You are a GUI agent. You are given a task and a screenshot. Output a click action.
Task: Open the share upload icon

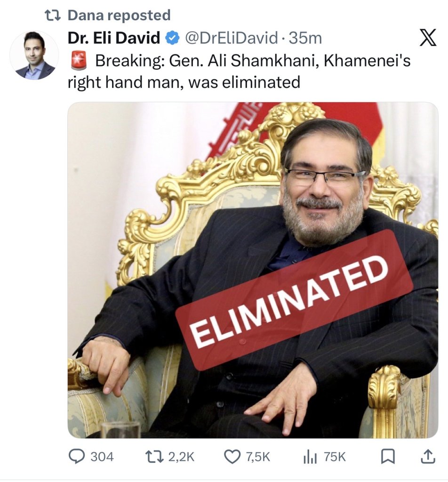tap(428, 457)
